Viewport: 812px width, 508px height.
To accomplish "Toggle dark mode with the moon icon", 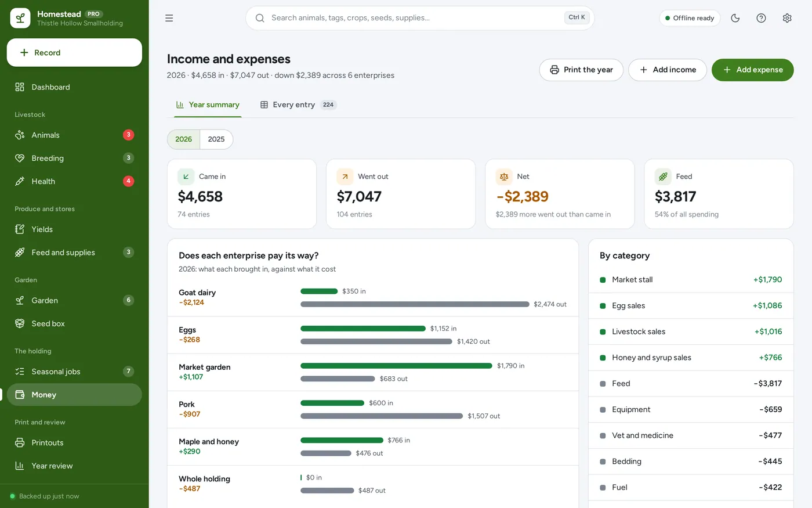I will [735, 18].
